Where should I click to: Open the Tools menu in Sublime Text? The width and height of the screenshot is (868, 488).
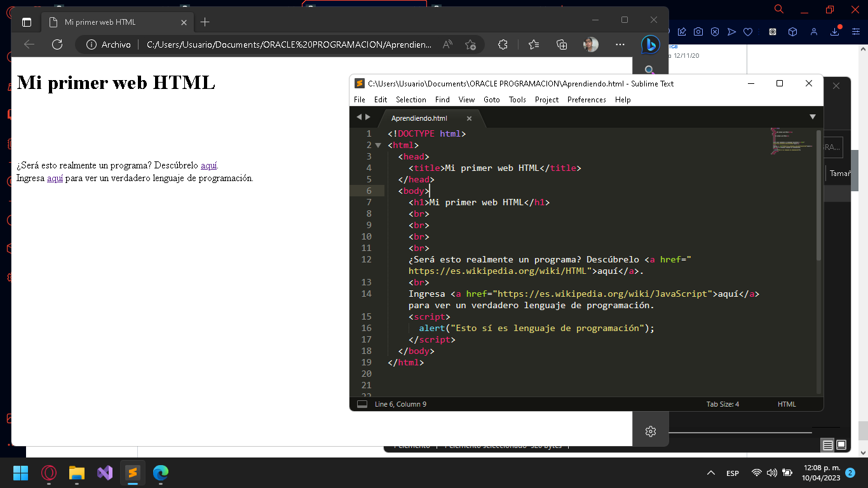click(x=517, y=100)
